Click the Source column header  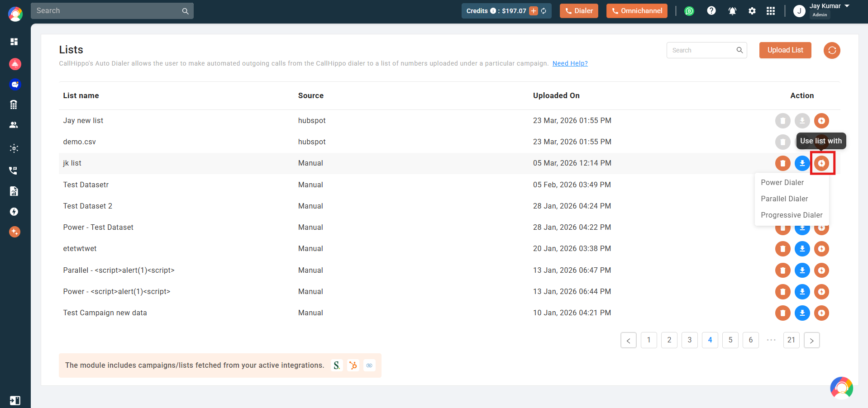point(311,95)
